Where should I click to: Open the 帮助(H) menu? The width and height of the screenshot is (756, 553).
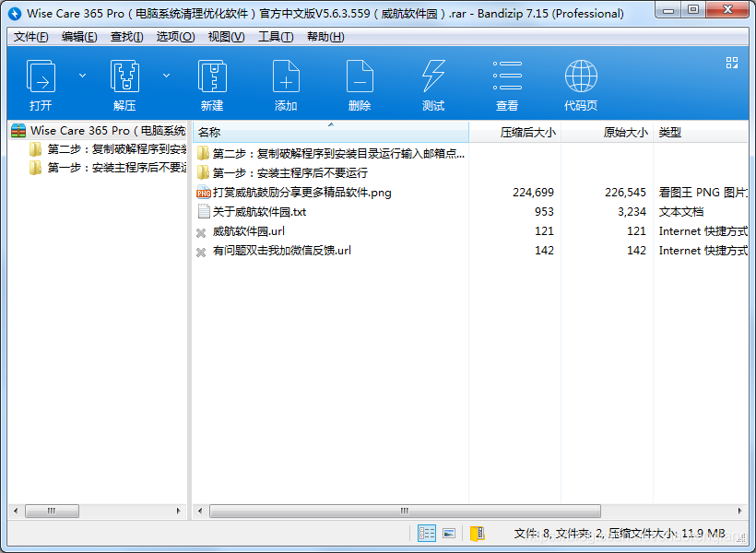coord(325,37)
